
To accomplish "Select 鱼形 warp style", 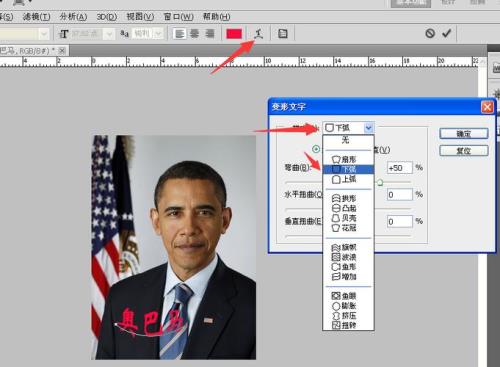I will point(348,267).
